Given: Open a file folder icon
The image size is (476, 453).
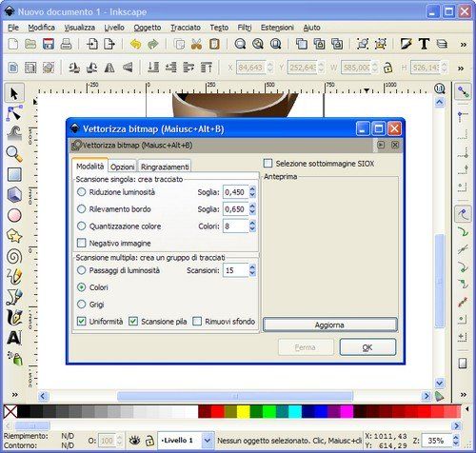Looking at the screenshot, I should click(30, 44).
